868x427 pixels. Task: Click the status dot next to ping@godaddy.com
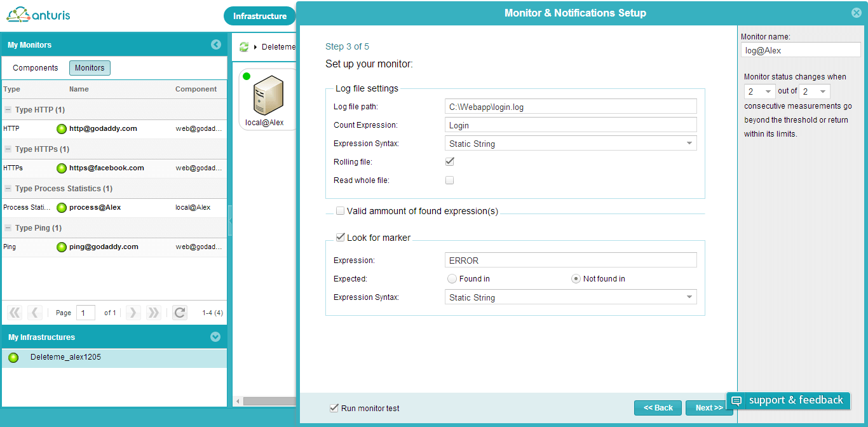coord(62,247)
